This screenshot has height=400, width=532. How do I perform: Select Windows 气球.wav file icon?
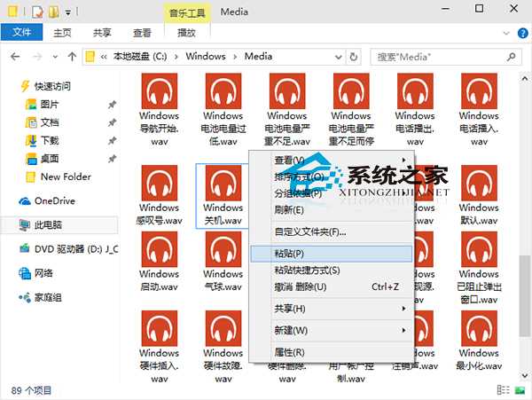tap(223, 249)
